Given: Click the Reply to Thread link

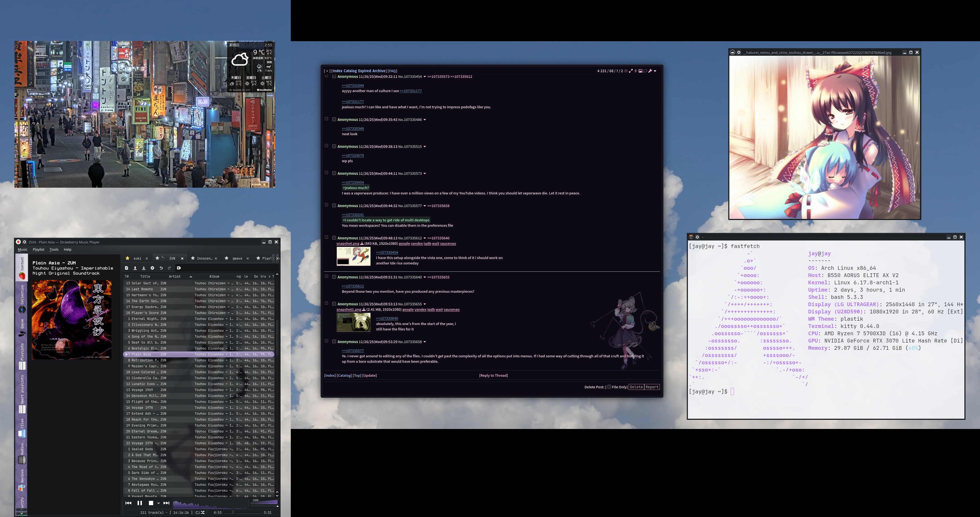Looking at the screenshot, I should point(493,375).
